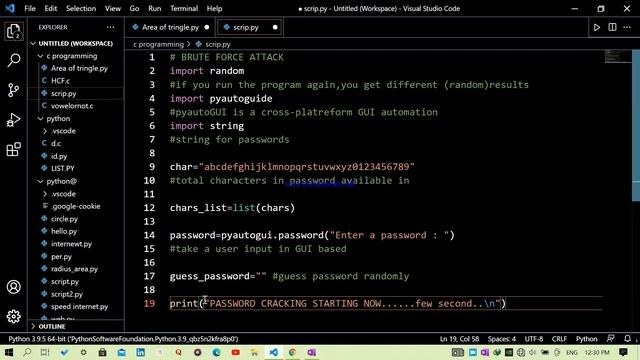Click unsaved dot on Area of tringle.py tab
Viewport: 640px width, 360px height.
click(207, 27)
